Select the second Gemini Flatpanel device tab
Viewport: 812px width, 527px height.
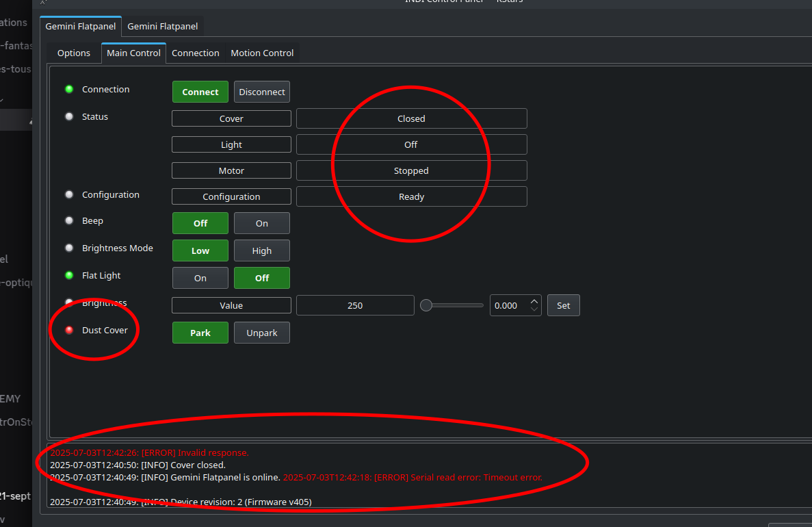(163, 27)
